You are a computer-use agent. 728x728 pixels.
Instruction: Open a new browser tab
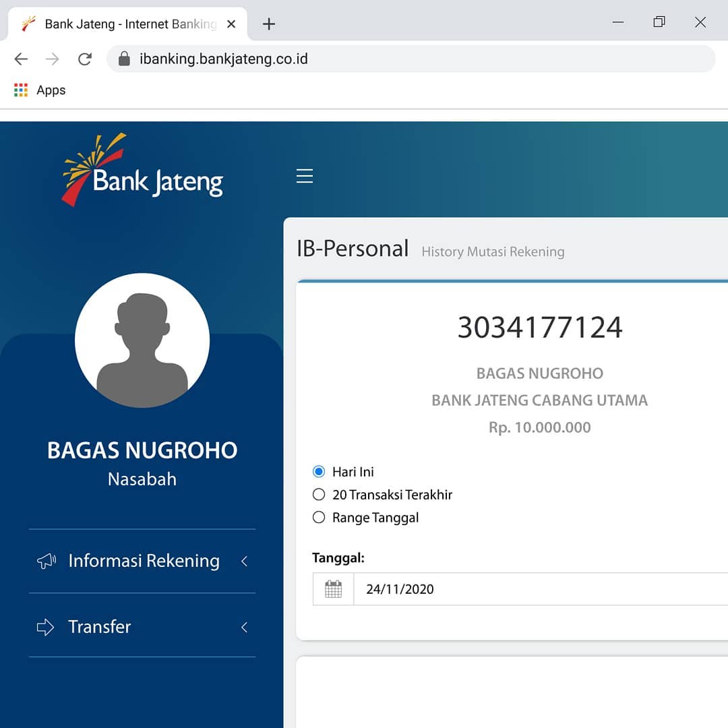[x=269, y=24]
